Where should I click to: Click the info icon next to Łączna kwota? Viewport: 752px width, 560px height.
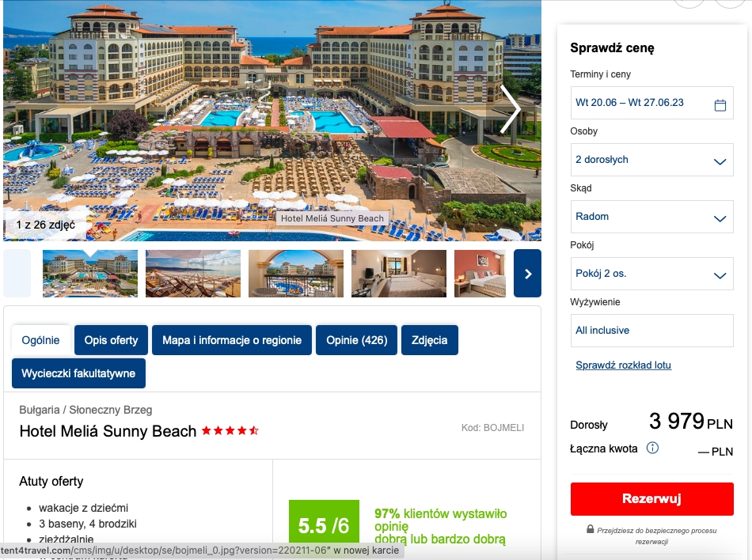tap(652, 448)
